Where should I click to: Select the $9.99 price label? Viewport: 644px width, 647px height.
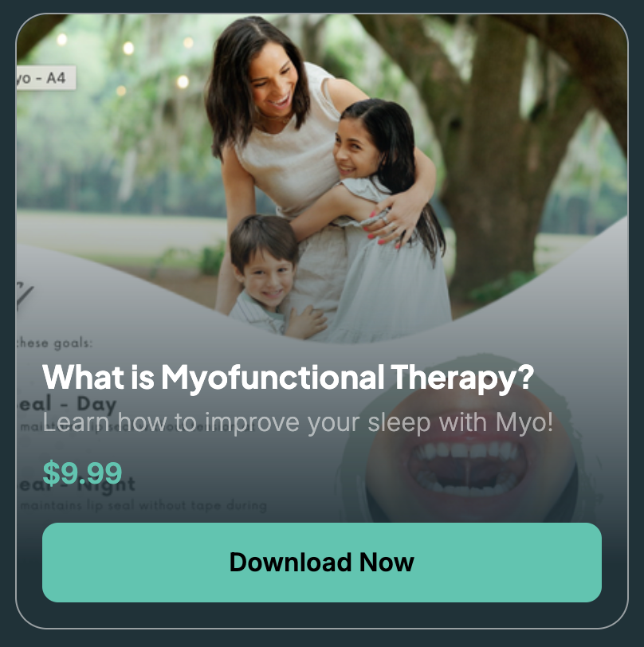pos(82,473)
